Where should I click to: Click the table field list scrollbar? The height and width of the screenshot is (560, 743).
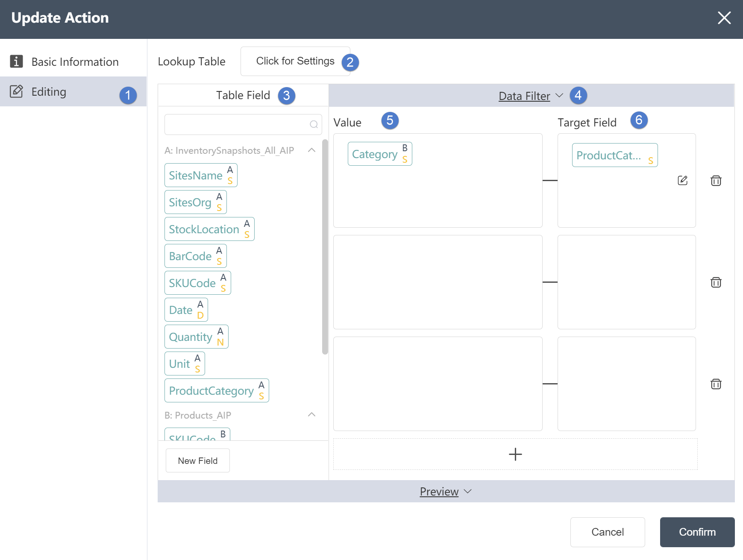(325, 246)
